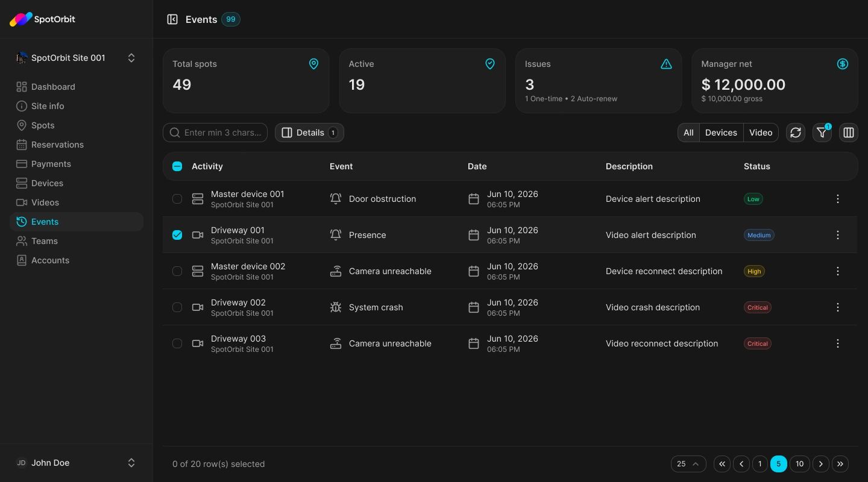Check the Master device 002 row checkbox
The height and width of the screenshot is (482, 868).
coord(177,271)
